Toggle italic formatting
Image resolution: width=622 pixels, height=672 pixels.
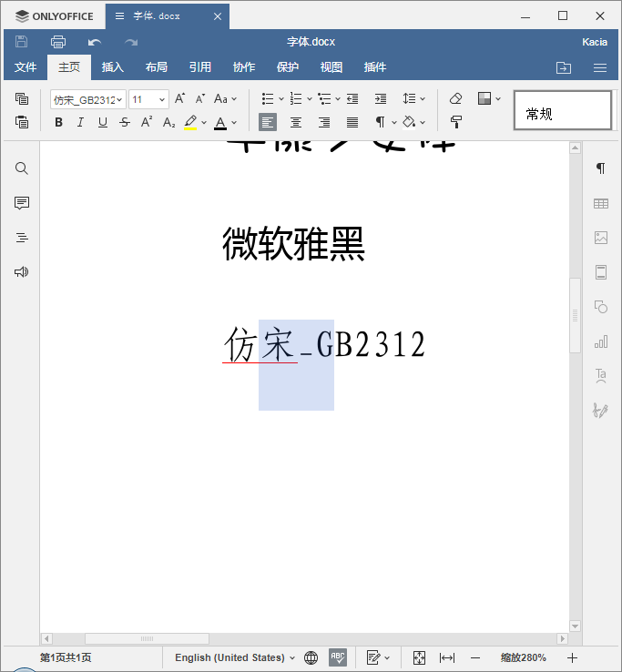click(80, 122)
